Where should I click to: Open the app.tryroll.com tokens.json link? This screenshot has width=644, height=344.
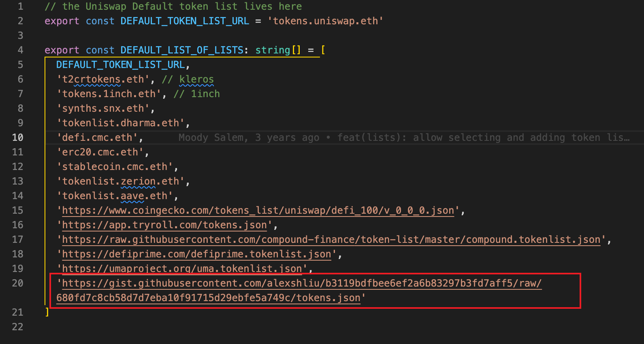[164, 225]
